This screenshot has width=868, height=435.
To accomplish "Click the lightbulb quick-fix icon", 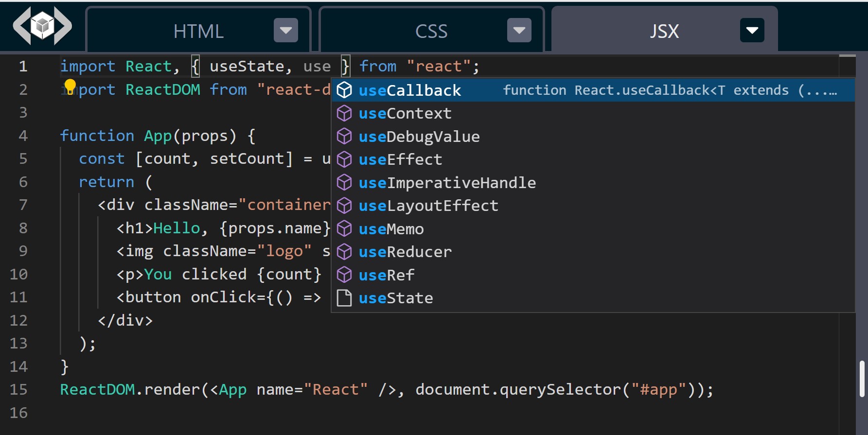I will 70,87.
